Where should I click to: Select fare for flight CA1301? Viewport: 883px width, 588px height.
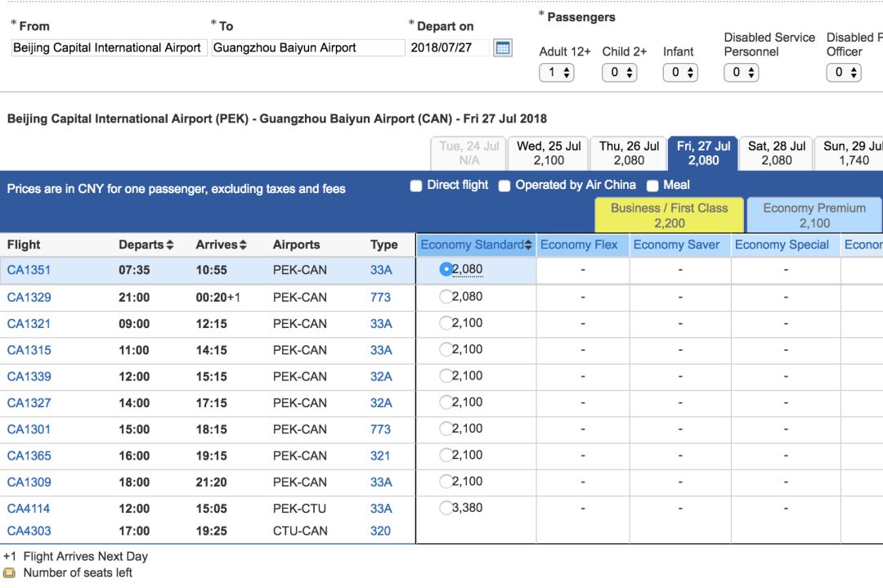coord(446,429)
